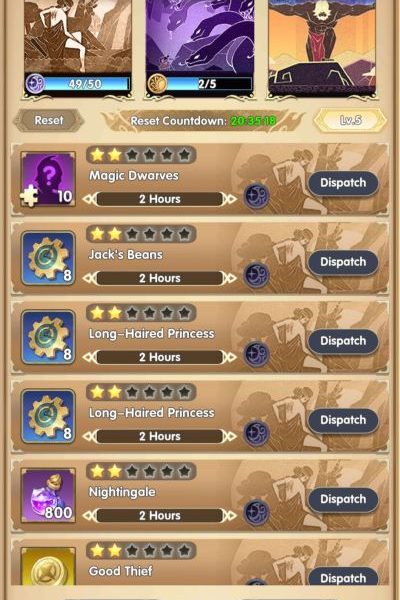Tap the Nightingale purple potion reward icon
Viewport: 400px width, 600px height.
tap(48, 495)
